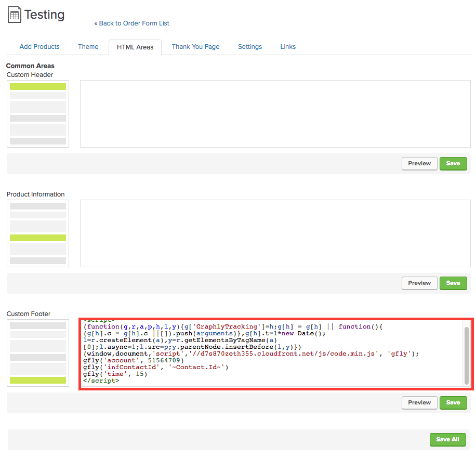476x458 pixels.
Task: Click the Custom Header label
Action: (x=30, y=75)
